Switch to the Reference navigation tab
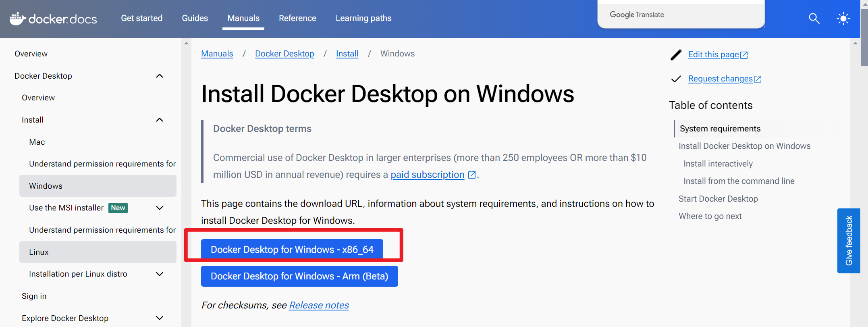Screen dimensions: 868x327 coord(297,18)
